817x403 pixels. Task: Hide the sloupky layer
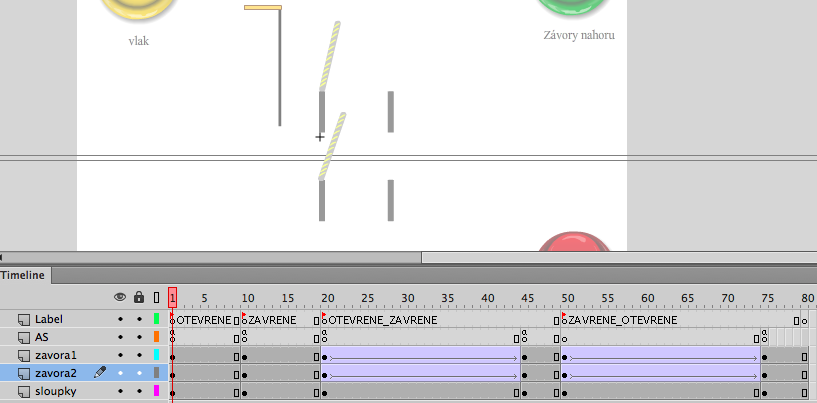[x=120, y=391]
